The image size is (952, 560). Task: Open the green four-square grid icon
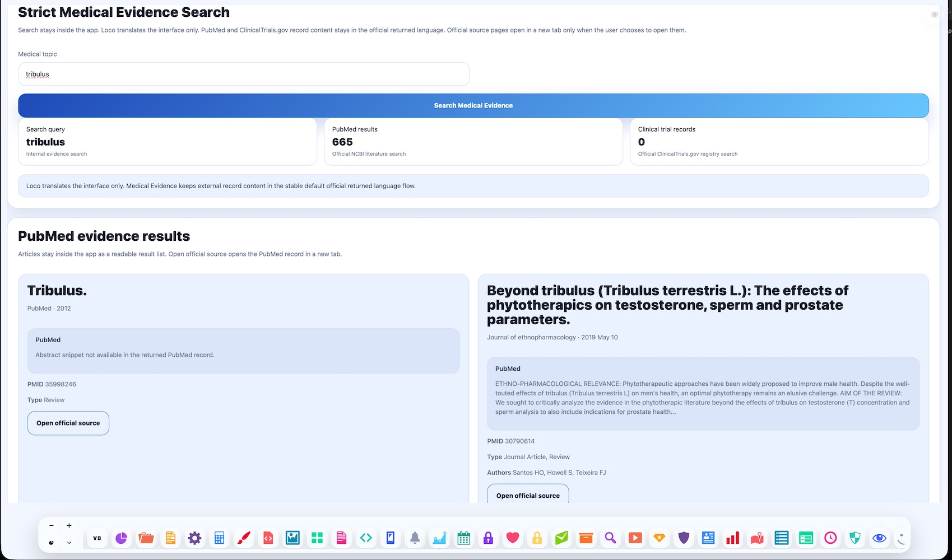[317, 538]
